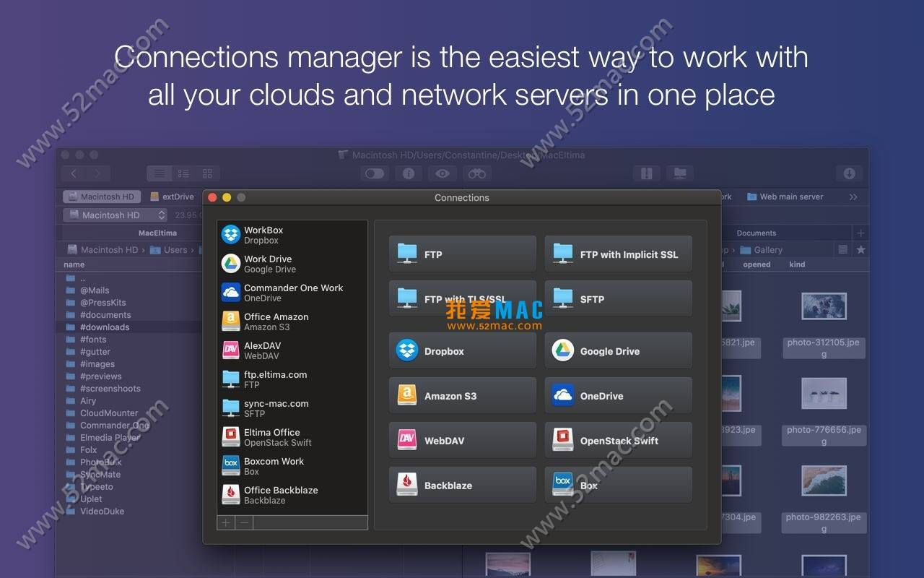Expand more drives chevron in main window
Image resolution: width=924 pixels, height=578 pixels.
[853, 197]
